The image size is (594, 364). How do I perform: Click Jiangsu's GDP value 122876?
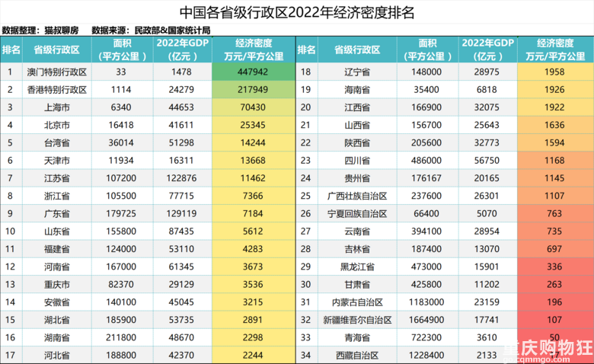pyautogui.click(x=182, y=178)
